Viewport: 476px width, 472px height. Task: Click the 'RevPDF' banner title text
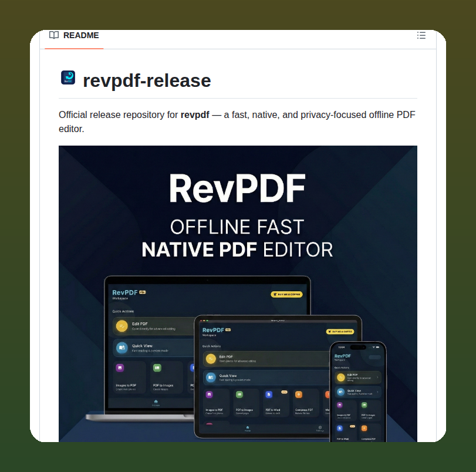click(x=237, y=188)
